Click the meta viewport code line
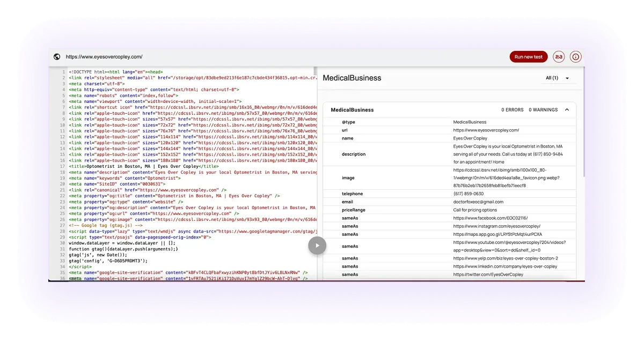Screen dimensions: 644x341 (x=156, y=101)
